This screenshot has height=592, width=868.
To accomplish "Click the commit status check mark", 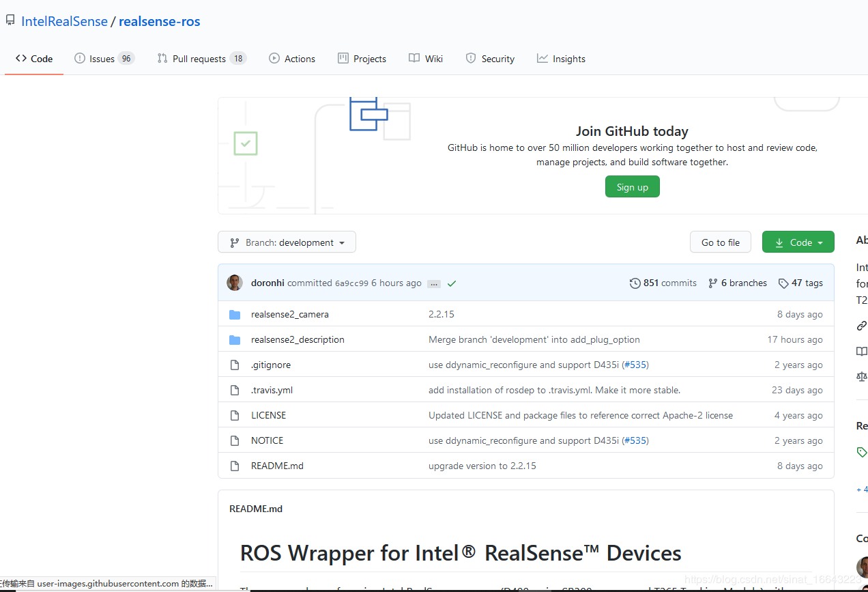I will [x=451, y=283].
